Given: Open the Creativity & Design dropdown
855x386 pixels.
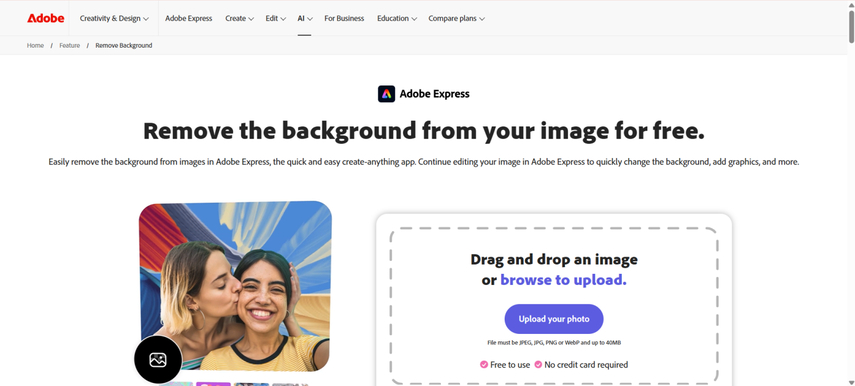Looking at the screenshot, I should pos(114,18).
